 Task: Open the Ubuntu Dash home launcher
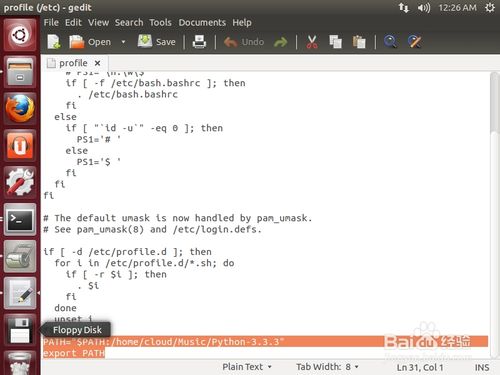click(20, 35)
